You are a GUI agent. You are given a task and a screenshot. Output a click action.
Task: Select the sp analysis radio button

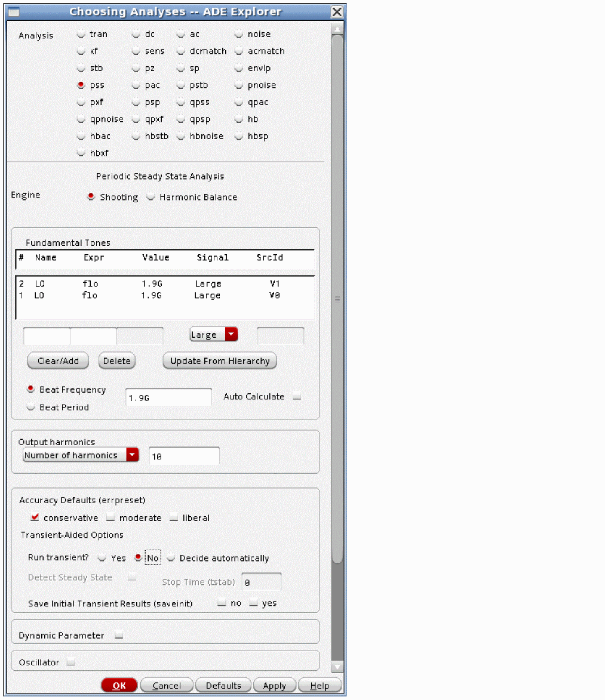pos(180,68)
